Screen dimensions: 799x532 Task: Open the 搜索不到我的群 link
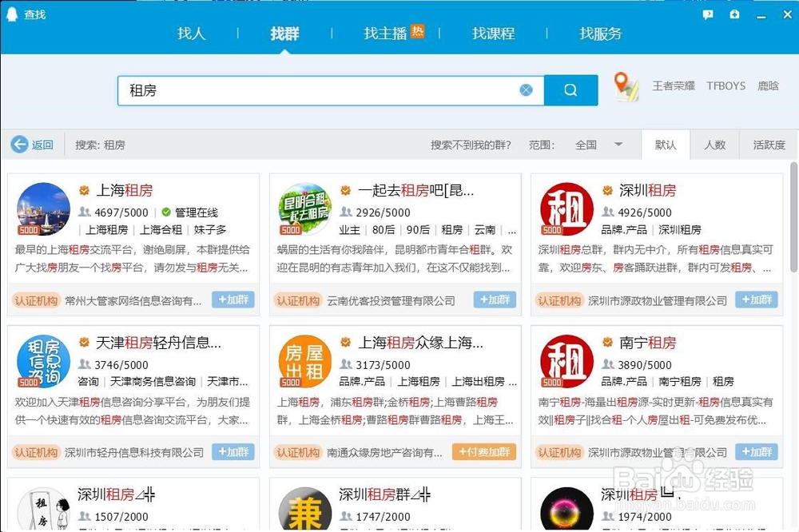click(x=472, y=145)
